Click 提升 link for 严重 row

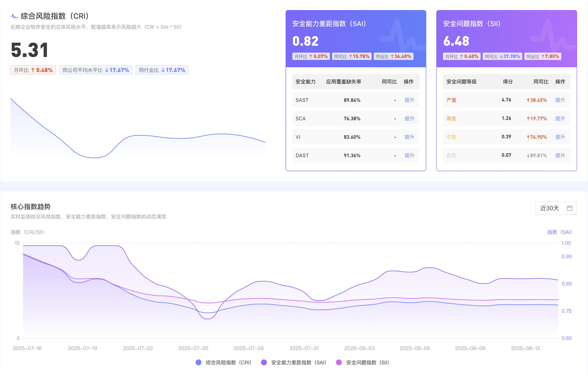click(560, 100)
